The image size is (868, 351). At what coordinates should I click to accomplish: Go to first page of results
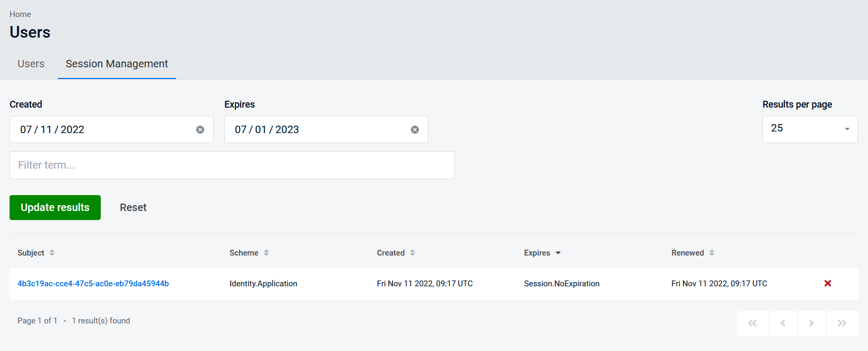(752, 323)
